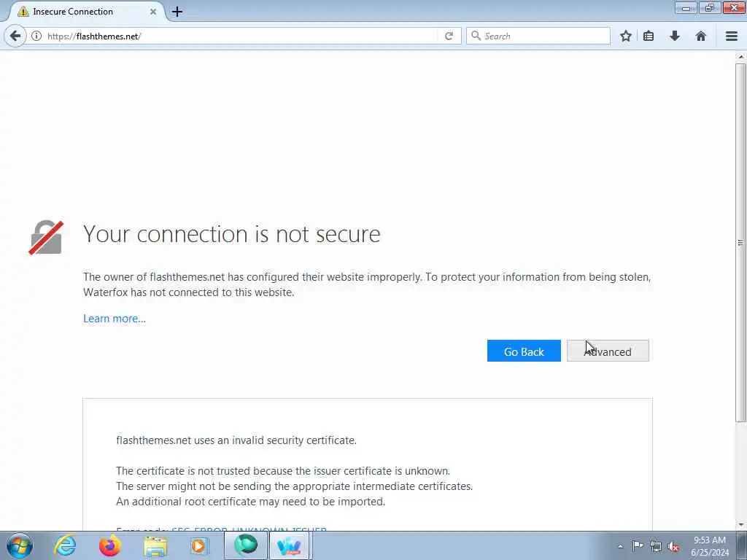Click the address bar URL field

(241, 36)
